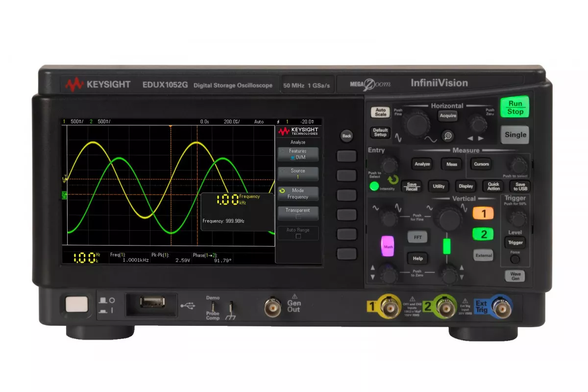Toggle the DVM feature checkbox

(x=293, y=157)
